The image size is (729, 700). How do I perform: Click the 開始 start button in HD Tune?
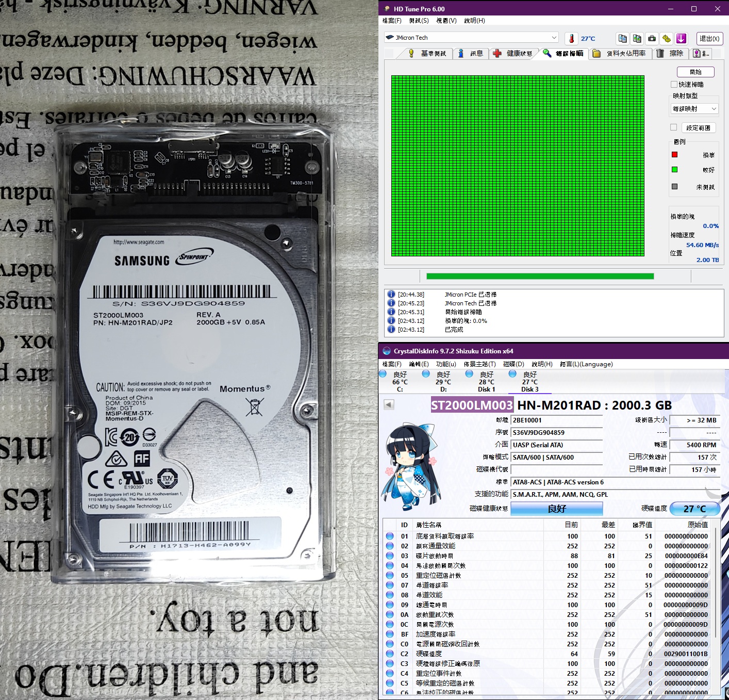[695, 72]
